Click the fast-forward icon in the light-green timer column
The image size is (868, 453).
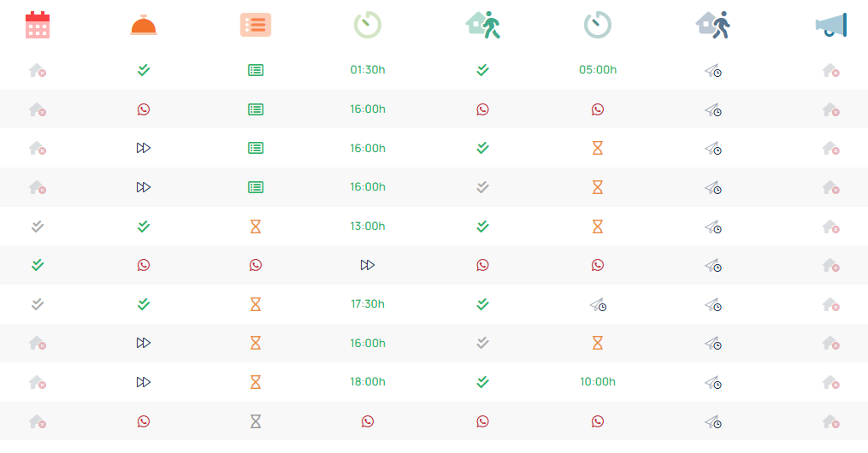pos(368,266)
